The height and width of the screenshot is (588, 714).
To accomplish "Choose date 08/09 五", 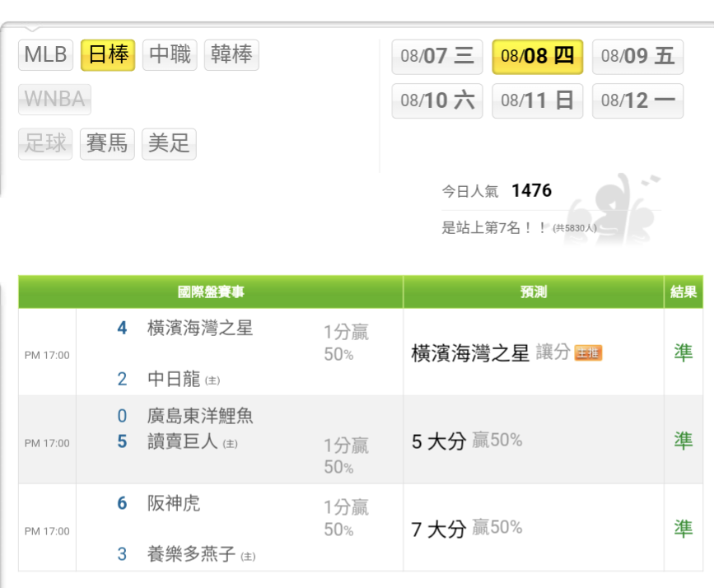I will coord(637,56).
